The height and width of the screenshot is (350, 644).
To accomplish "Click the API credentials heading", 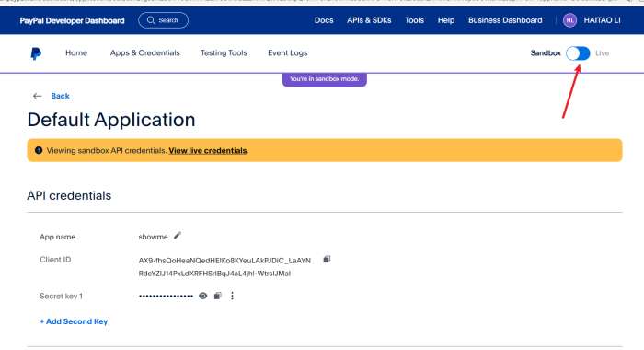I will point(69,196).
